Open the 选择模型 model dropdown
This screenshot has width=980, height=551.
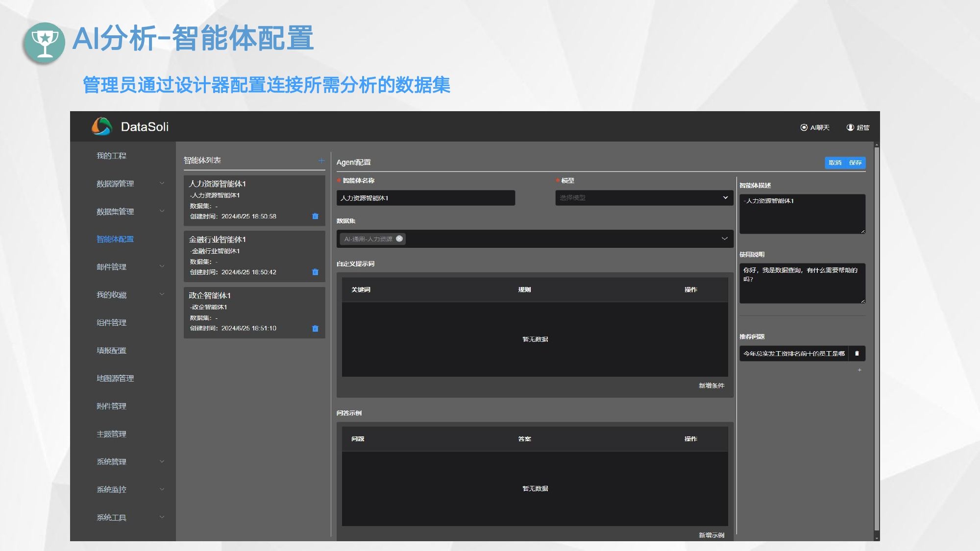pyautogui.click(x=644, y=197)
